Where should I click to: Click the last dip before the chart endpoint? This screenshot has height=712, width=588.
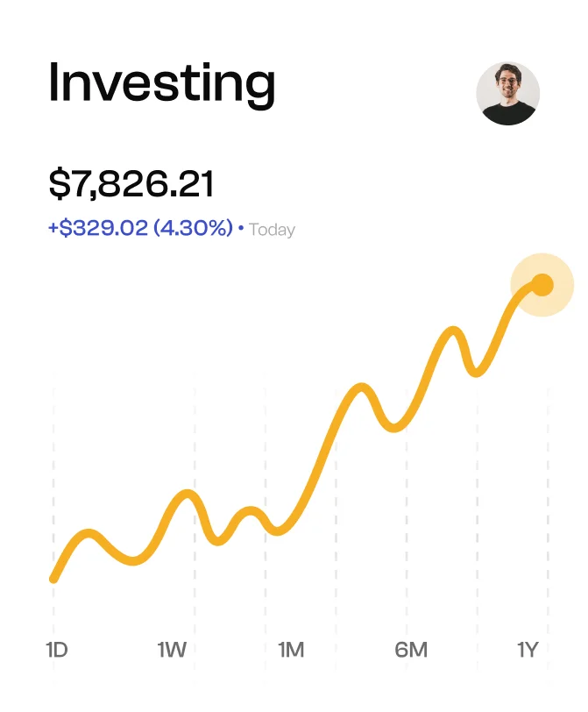[476, 372]
